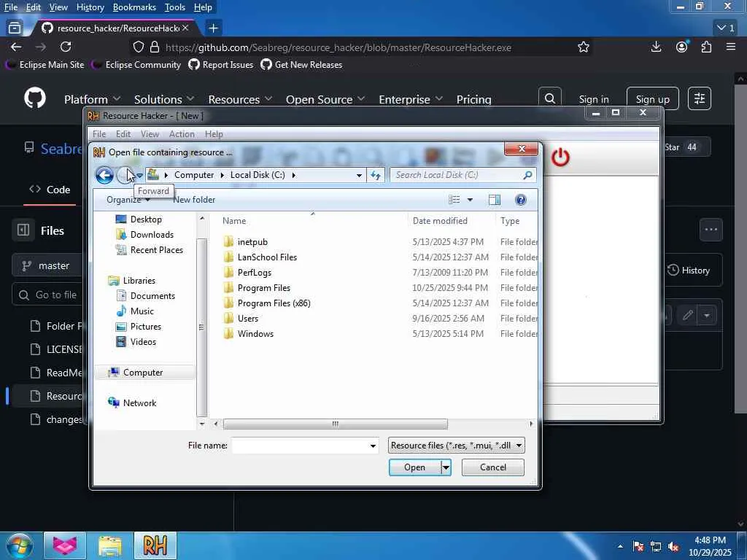Go back in the open-file dialog

[x=104, y=175]
